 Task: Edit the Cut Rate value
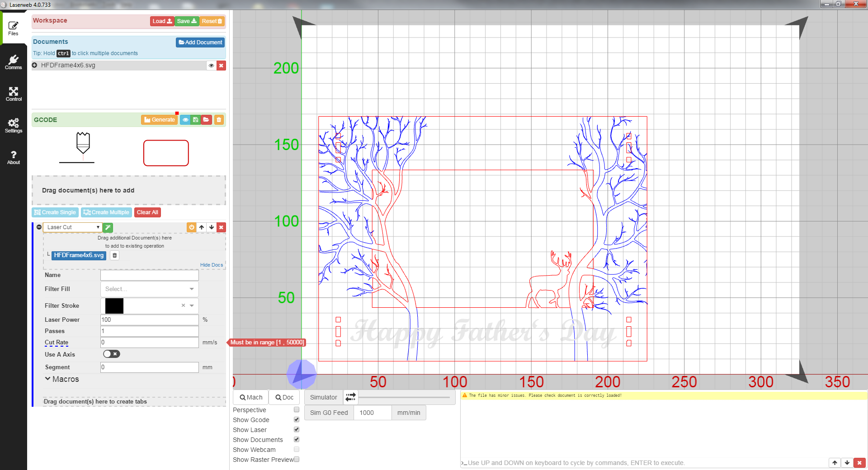point(149,343)
